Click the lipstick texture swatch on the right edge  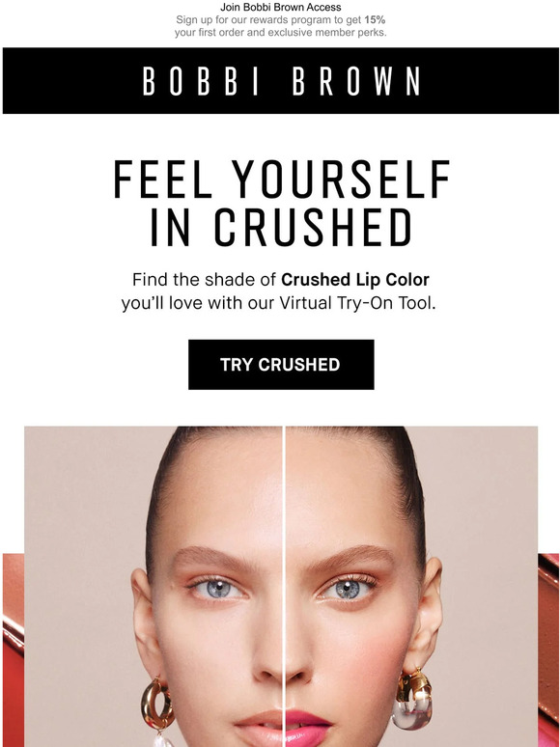(x=548, y=650)
